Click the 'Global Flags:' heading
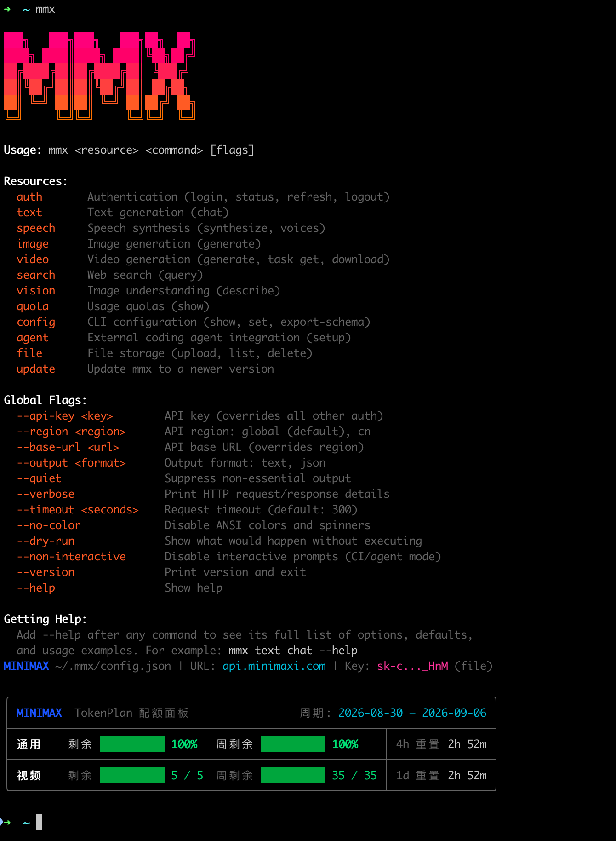 (46, 400)
